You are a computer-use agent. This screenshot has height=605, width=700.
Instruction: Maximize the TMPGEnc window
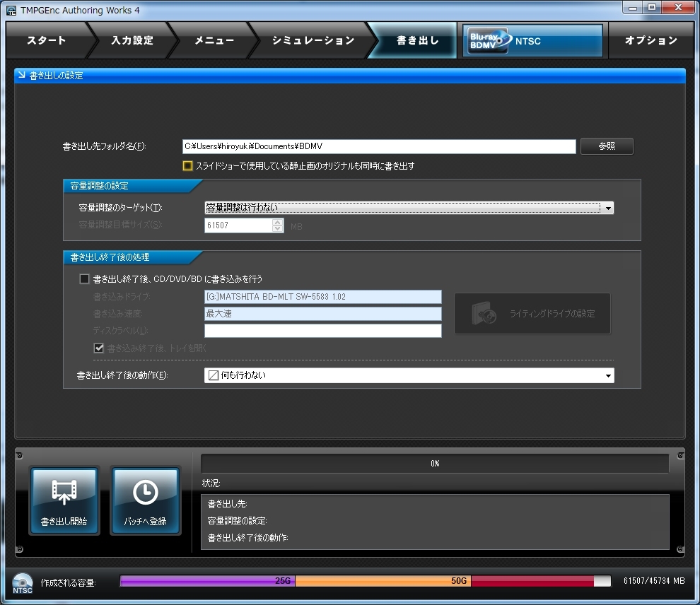click(x=652, y=8)
